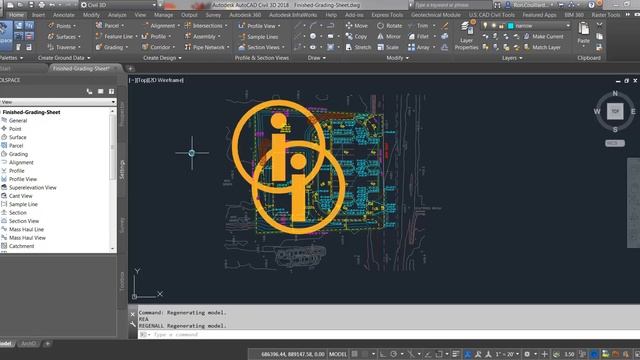Click the Parcel creation tool
Viewport: 640px width, 360px height.
110,26
